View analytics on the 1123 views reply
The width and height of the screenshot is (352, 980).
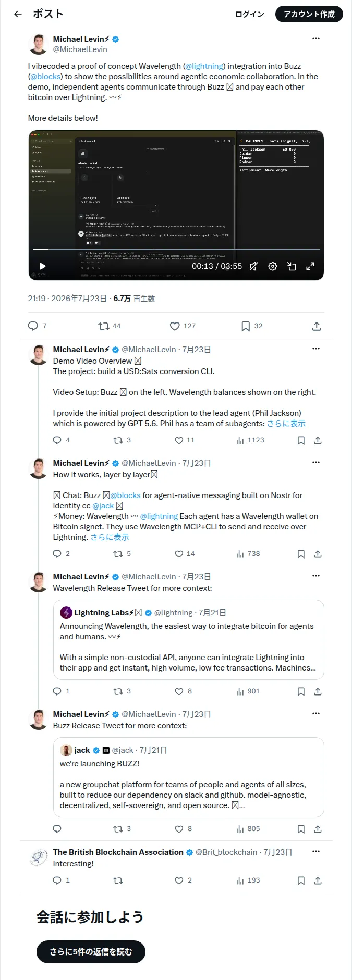pos(250,440)
